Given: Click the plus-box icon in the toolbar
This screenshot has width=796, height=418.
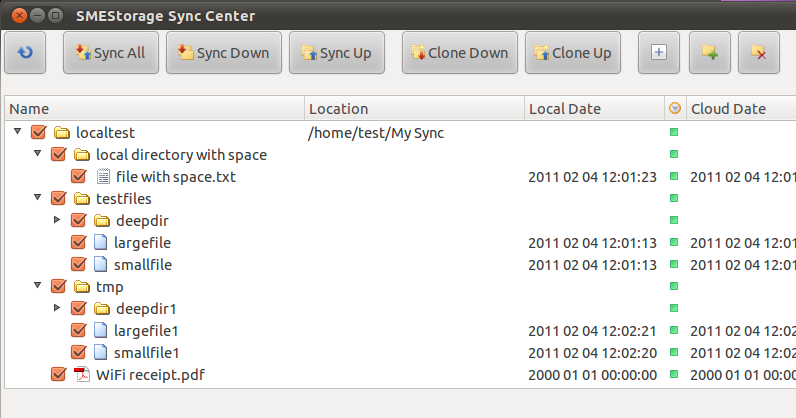Looking at the screenshot, I should tap(658, 53).
